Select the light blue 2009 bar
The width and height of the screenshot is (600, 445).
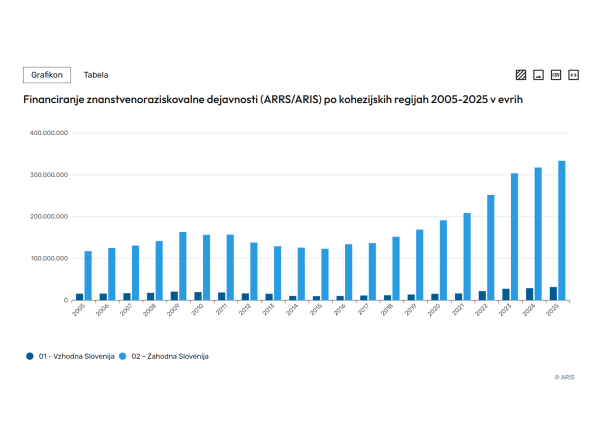click(x=183, y=266)
